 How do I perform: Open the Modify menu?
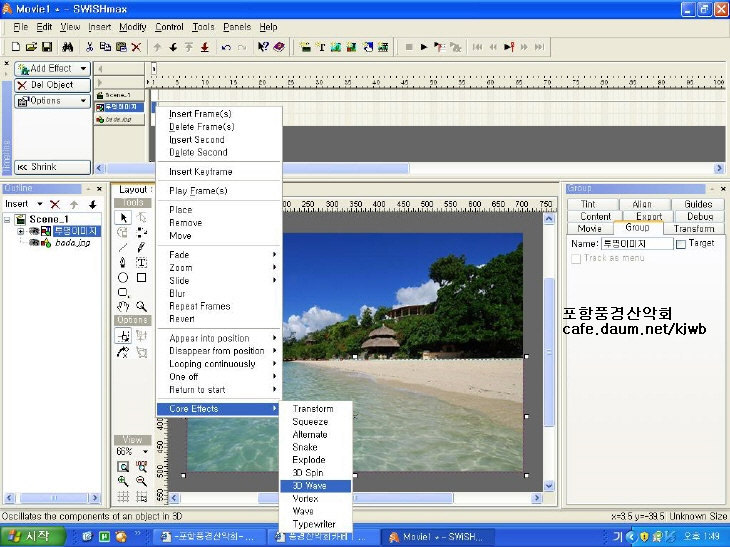(133, 27)
